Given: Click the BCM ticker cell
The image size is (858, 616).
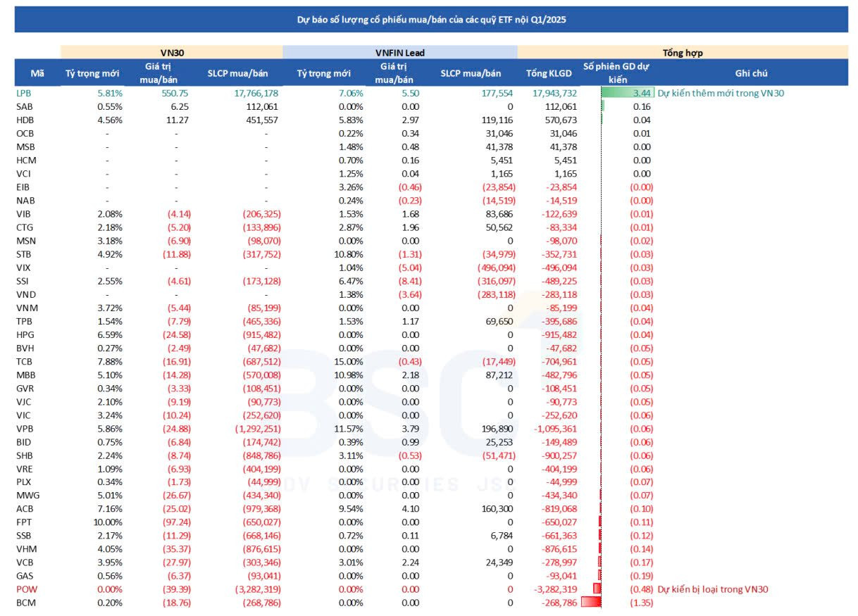Looking at the screenshot, I should 25,602.
